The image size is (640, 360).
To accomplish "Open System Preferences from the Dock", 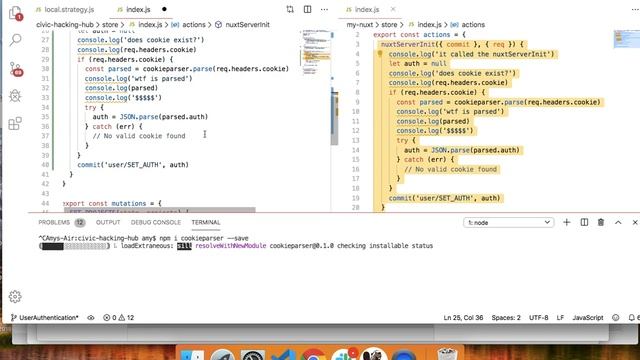I will [x=253, y=356].
